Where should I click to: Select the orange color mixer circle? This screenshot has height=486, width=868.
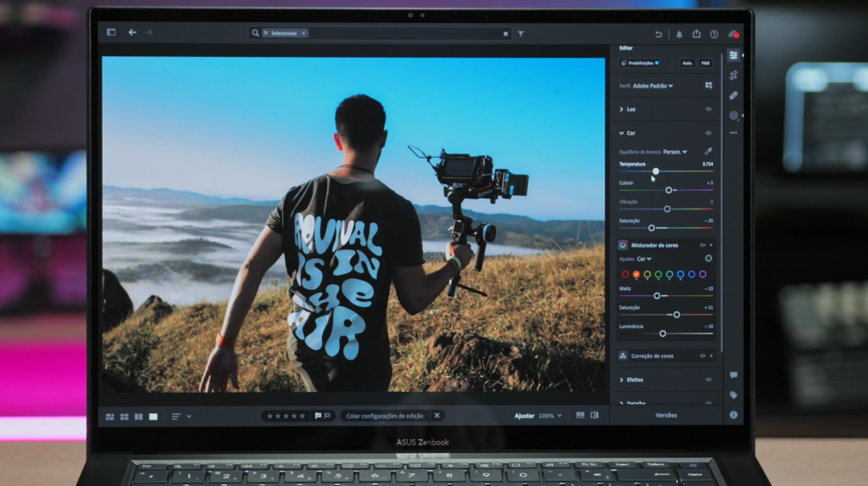coord(636,274)
